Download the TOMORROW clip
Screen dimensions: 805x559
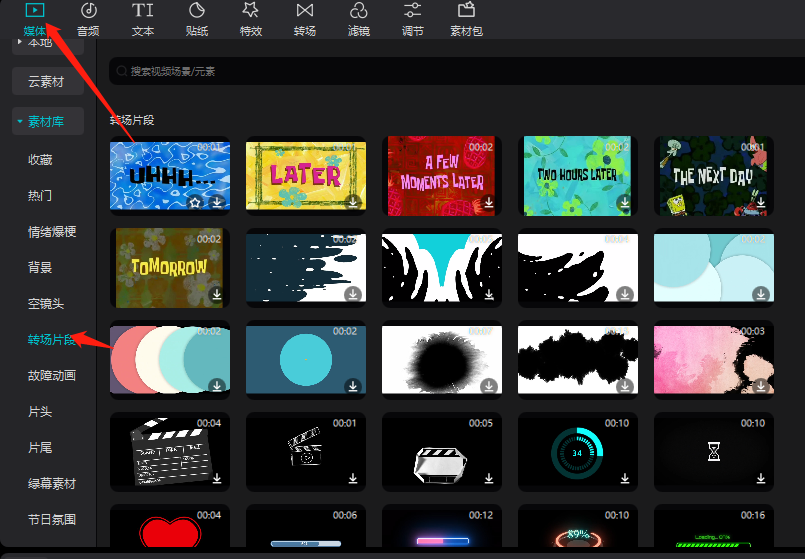point(216,294)
